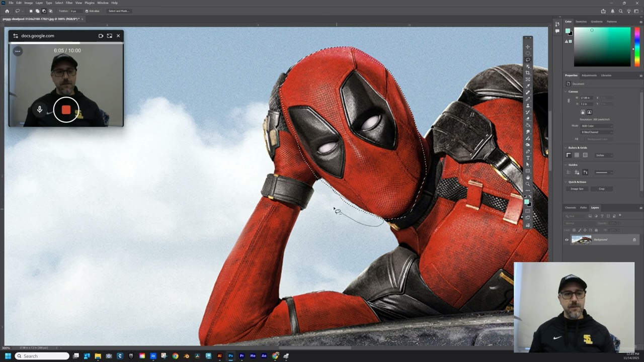Stop the recording with red button

point(66,110)
